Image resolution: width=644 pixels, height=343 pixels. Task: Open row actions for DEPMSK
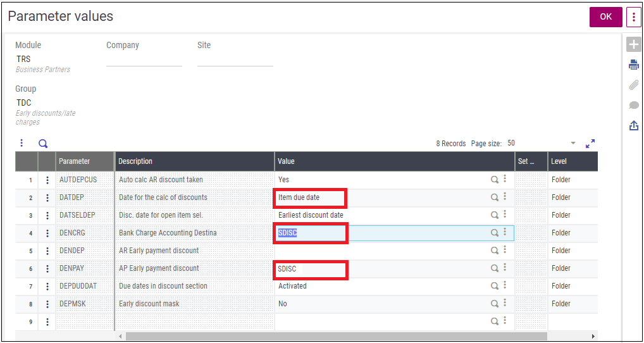coord(47,304)
